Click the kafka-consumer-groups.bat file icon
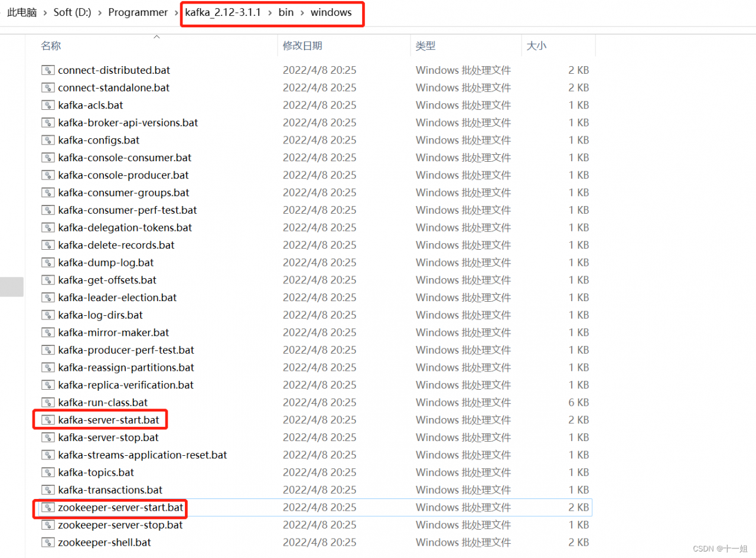Image resolution: width=756 pixels, height=558 pixels. pos(48,192)
